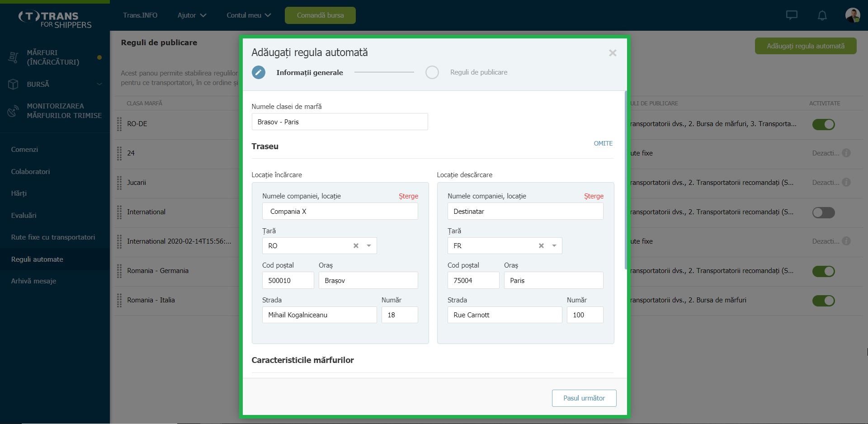Click the postal code 75004 field

pyautogui.click(x=473, y=281)
